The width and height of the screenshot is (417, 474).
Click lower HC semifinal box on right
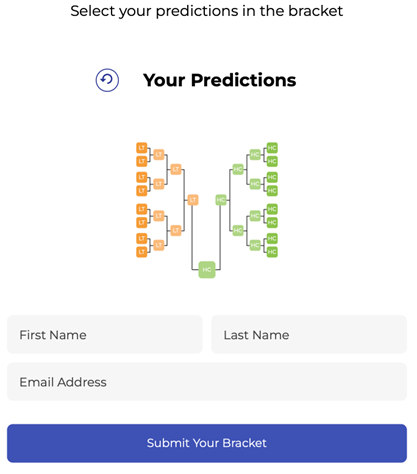(x=238, y=230)
